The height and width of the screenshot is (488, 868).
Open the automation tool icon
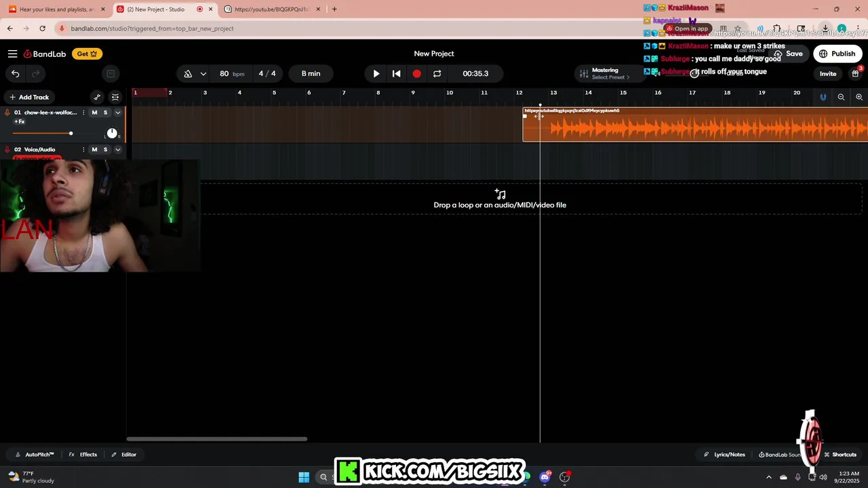[97, 97]
